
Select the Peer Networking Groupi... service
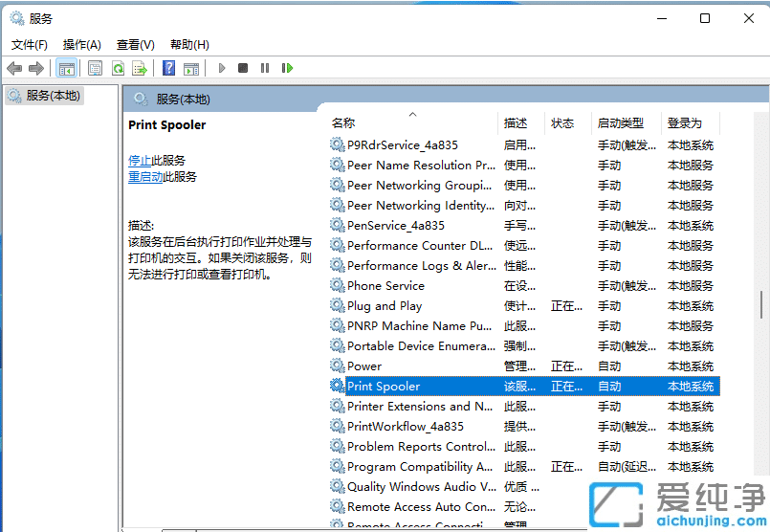point(419,186)
